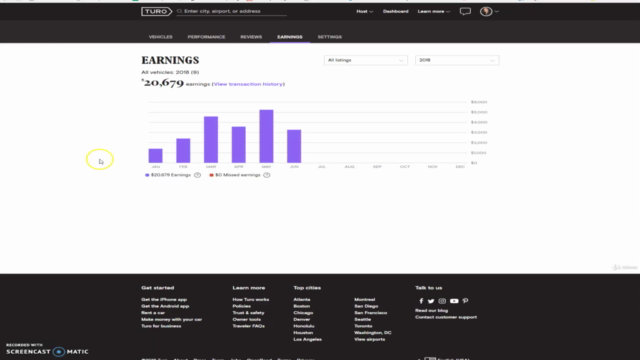Click Get the iPhone app link
Screen dimensions: 640x360
(x=164, y=300)
